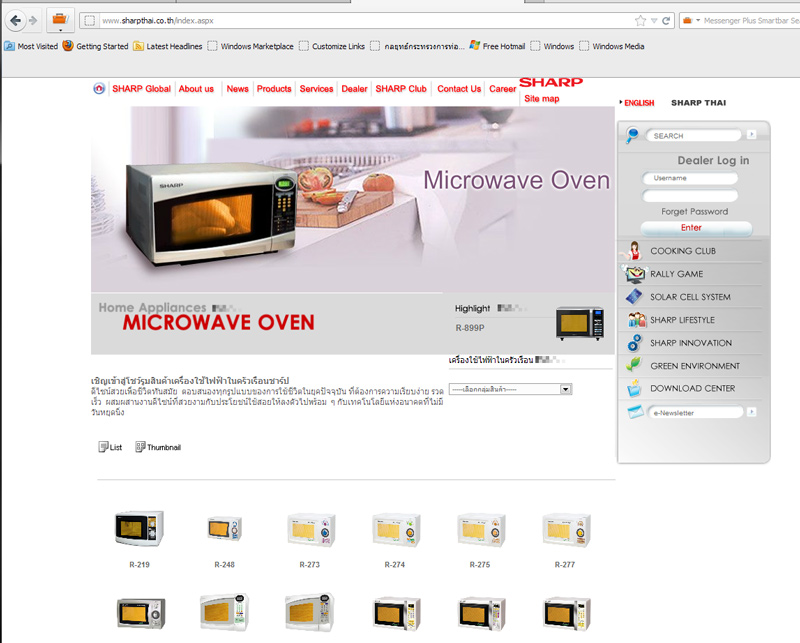Open RALLY GAME icon
The image size is (800, 643).
point(635,274)
